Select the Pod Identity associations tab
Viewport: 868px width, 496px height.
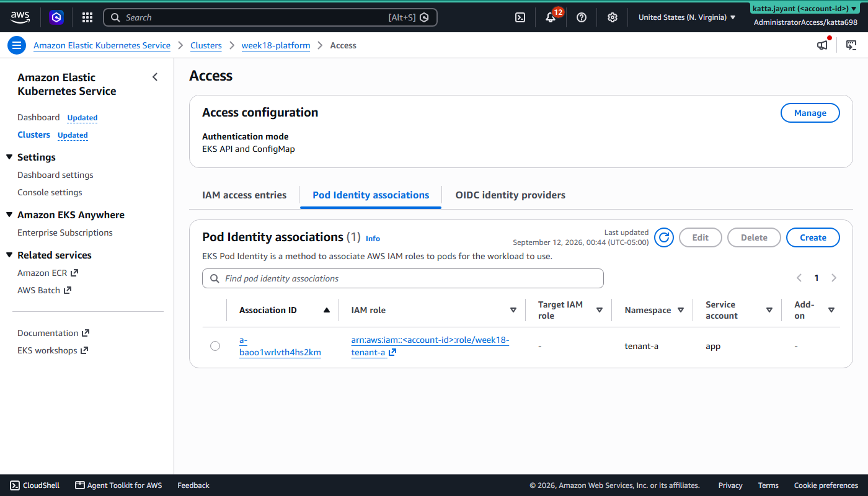click(371, 195)
